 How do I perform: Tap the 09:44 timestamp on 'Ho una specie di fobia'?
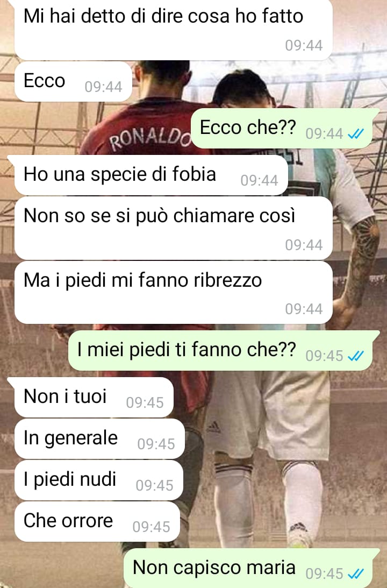(x=259, y=181)
